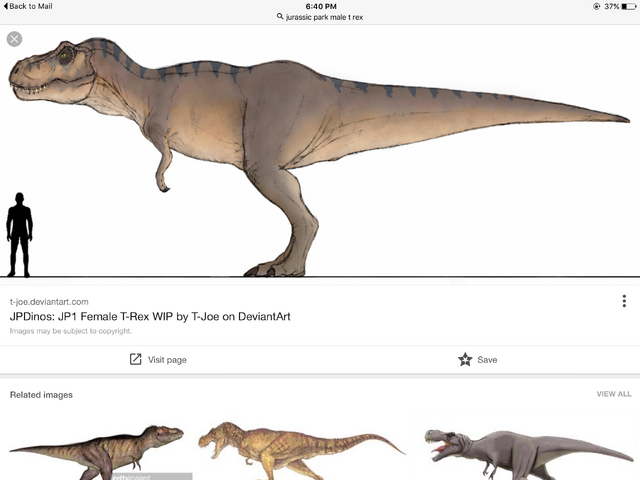Tap VIEW ALL related images

(x=613, y=394)
